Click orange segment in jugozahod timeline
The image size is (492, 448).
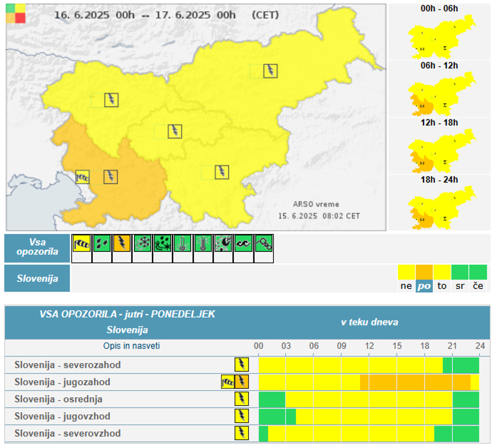413,382
